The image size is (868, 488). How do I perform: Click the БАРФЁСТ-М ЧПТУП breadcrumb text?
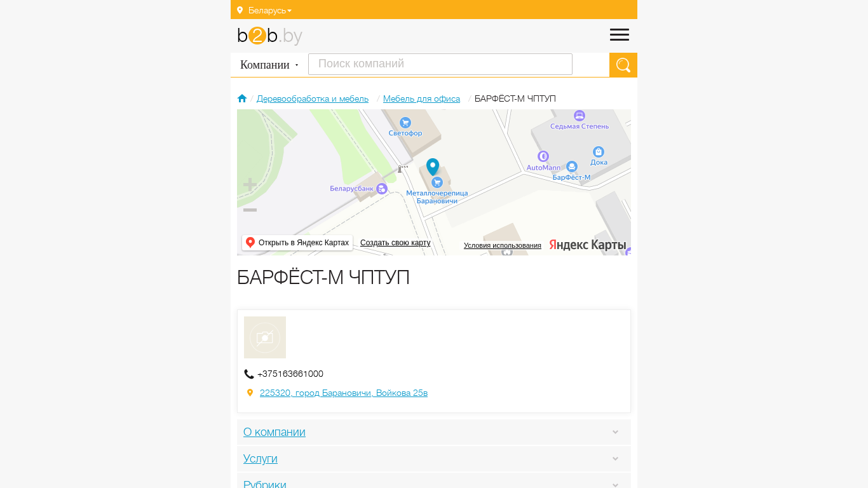(515, 98)
